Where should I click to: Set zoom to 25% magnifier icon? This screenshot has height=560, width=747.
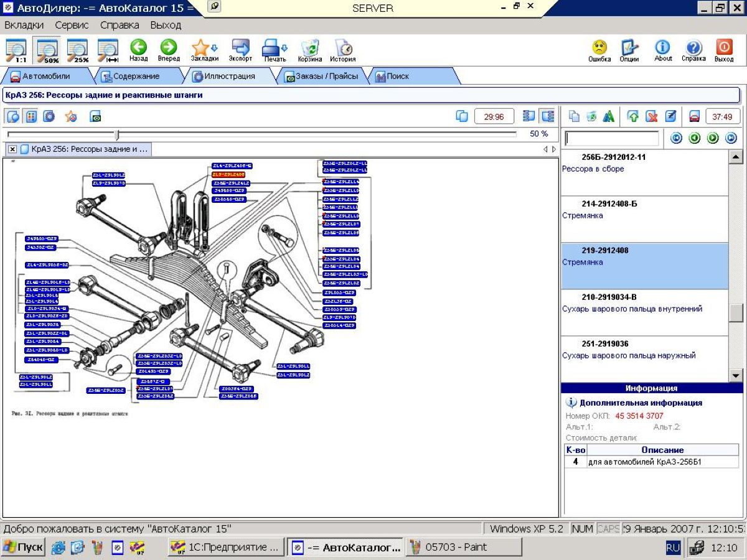(77, 50)
